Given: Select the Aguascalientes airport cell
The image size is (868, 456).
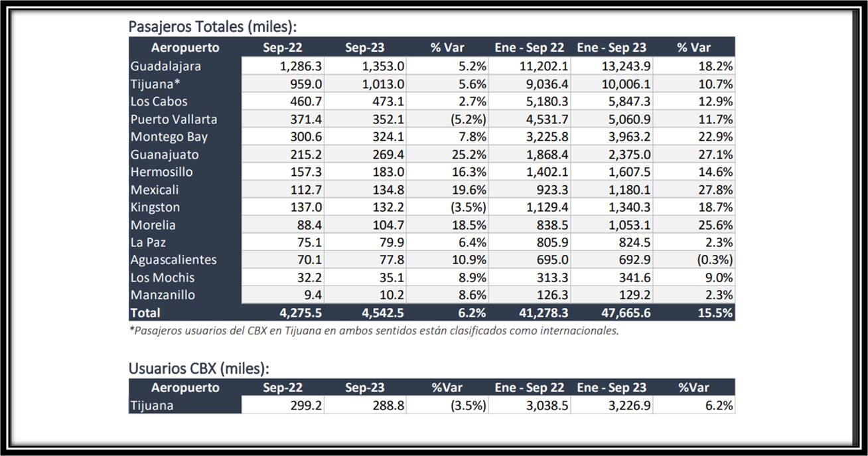Looking at the screenshot, I should [x=174, y=260].
